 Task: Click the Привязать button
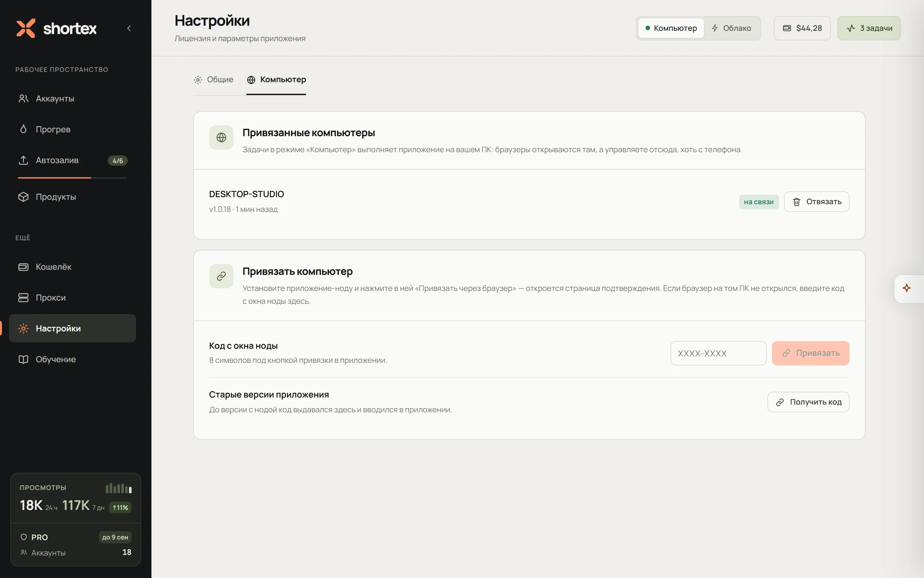(811, 353)
